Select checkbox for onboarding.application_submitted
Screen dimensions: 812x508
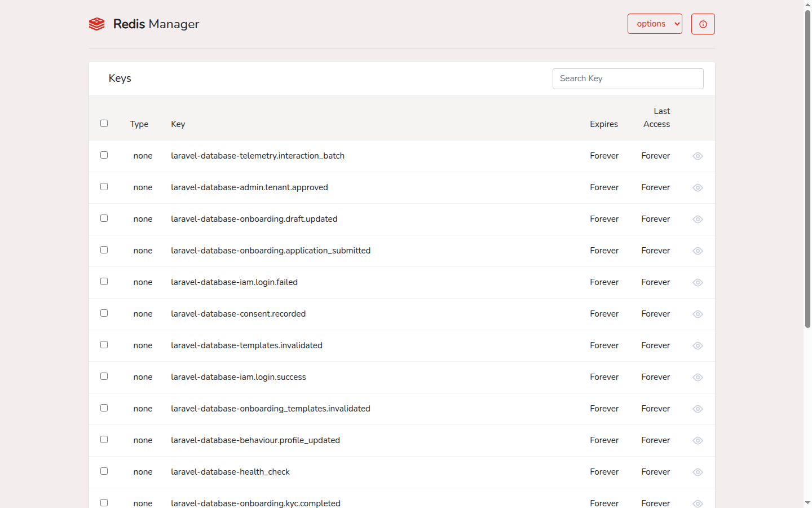coord(104,249)
